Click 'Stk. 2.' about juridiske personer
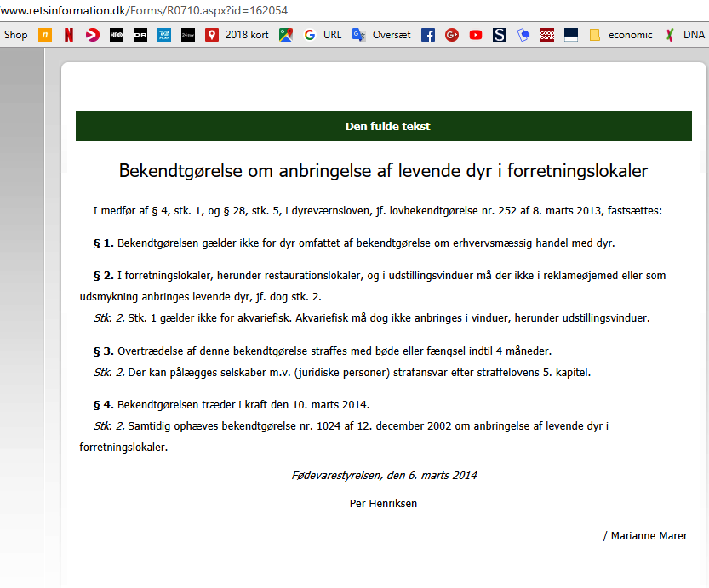 109,373
